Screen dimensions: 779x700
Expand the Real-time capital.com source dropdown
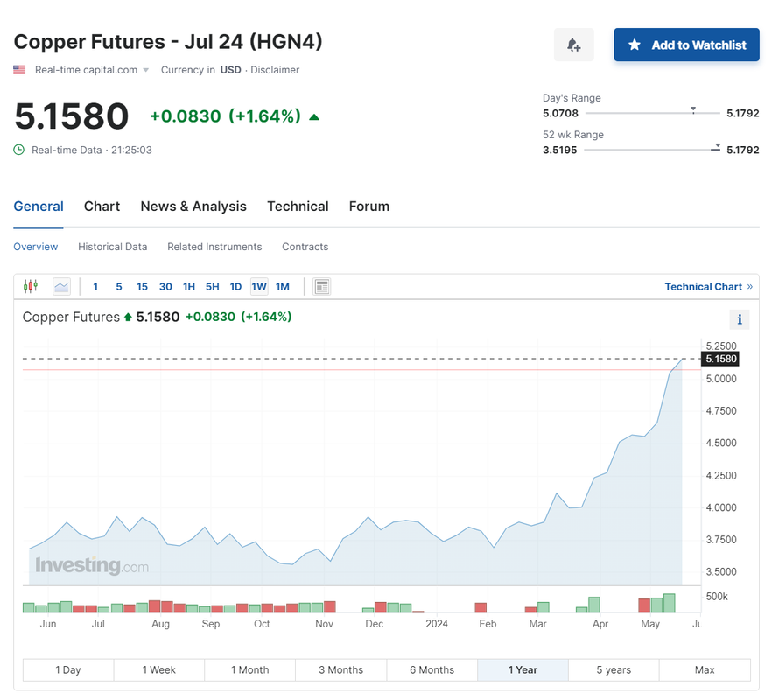pos(145,70)
